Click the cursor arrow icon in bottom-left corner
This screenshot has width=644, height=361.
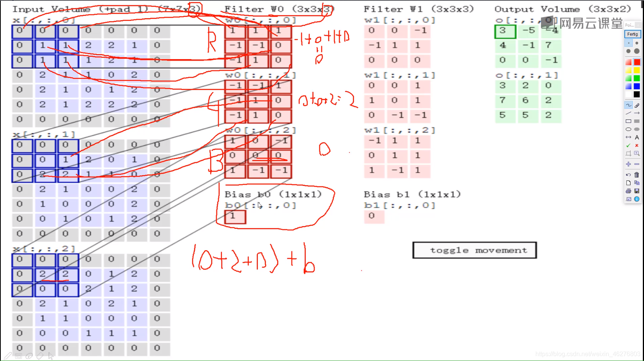coord(51,356)
